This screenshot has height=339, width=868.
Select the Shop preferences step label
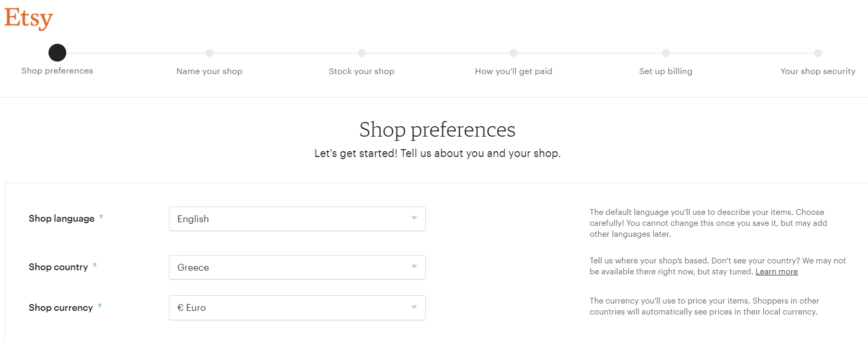click(57, 71)
